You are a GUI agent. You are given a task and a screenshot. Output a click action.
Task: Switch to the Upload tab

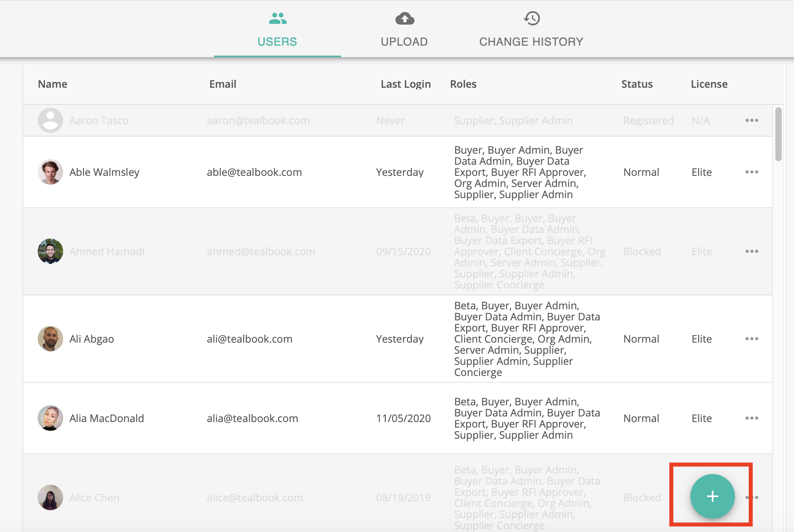tap(404, 30)
